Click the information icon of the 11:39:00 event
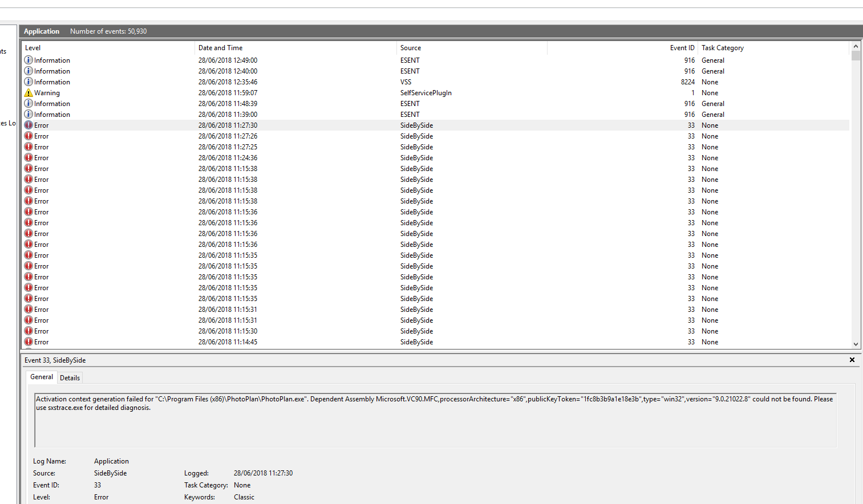The height and width of the screenshot is (504, 863). coord(29,114)
